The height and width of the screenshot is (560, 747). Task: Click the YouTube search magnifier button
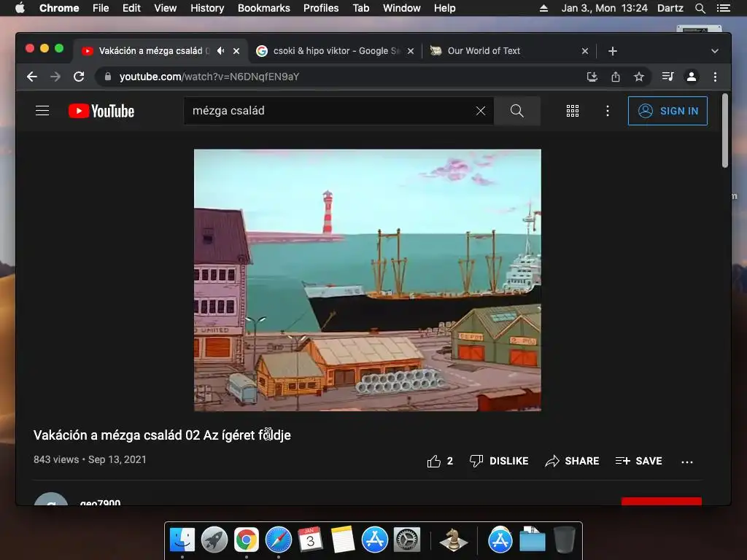pos(517,111)
